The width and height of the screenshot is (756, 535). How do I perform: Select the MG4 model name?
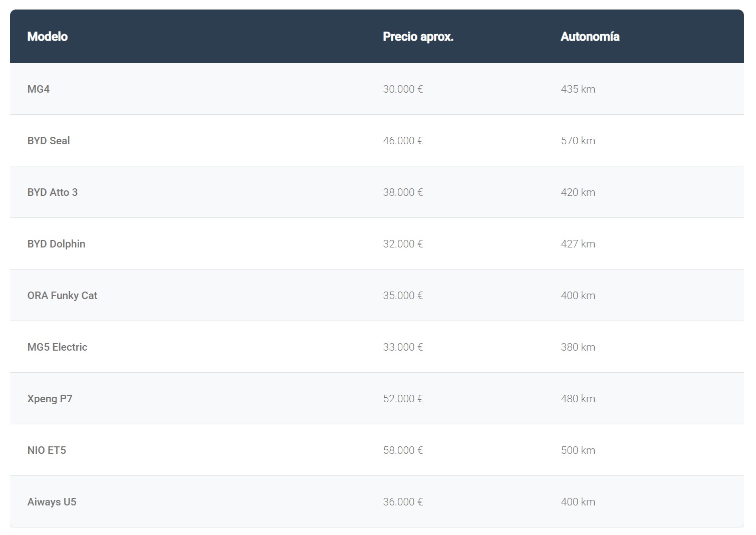tap(39, 89)
